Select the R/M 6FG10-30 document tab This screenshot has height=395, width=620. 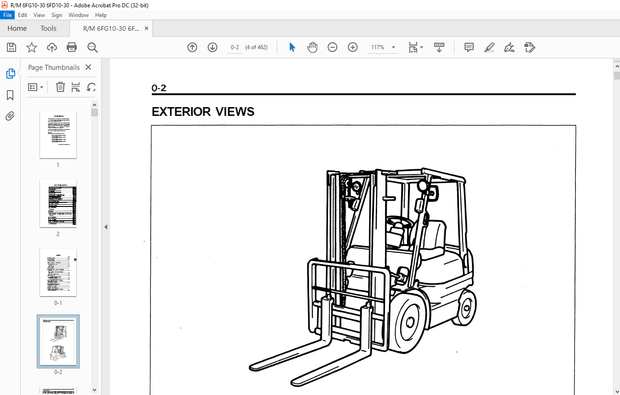click(111, 28)
